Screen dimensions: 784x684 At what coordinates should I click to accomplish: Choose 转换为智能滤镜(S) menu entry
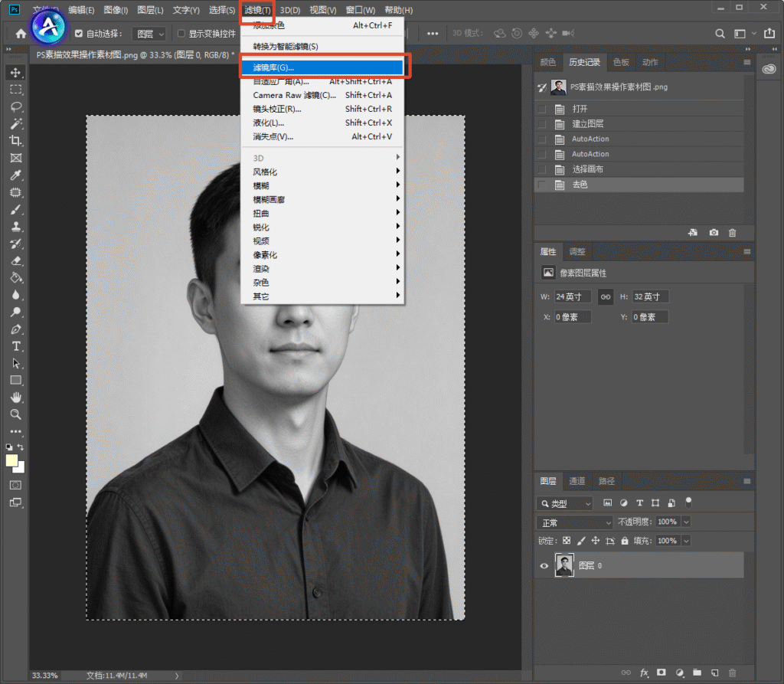322,47
